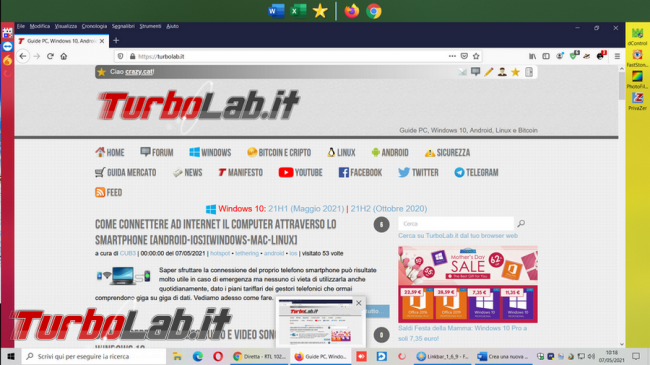
Task: Open the green shield extension icon
Action: click(x=574, y=55)
